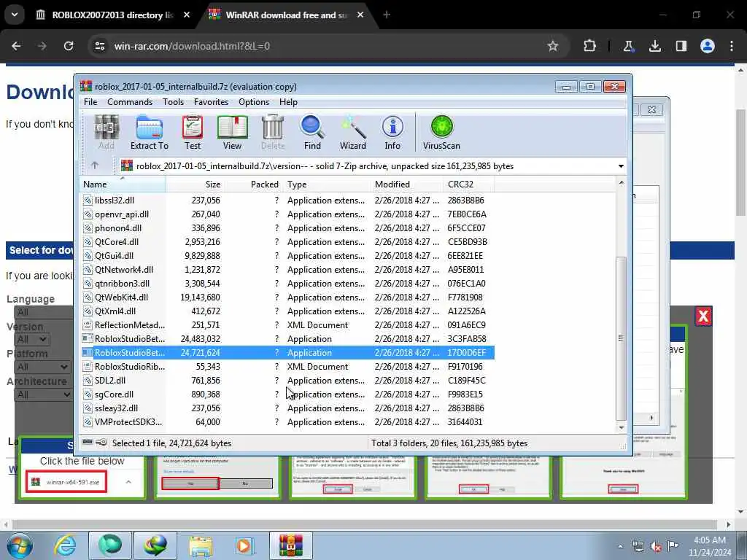This screenshot has height=560, width=747.
Task: Open the Commands menu
Action: (x=130, y=102)
